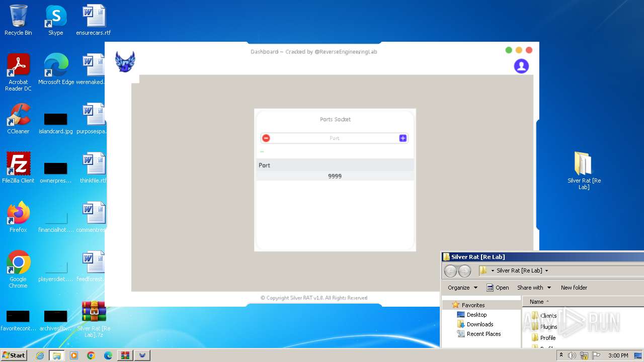The image size is (644, 362).
Task: Launch FileZilla Client shortcut
Action: (18, 167)
